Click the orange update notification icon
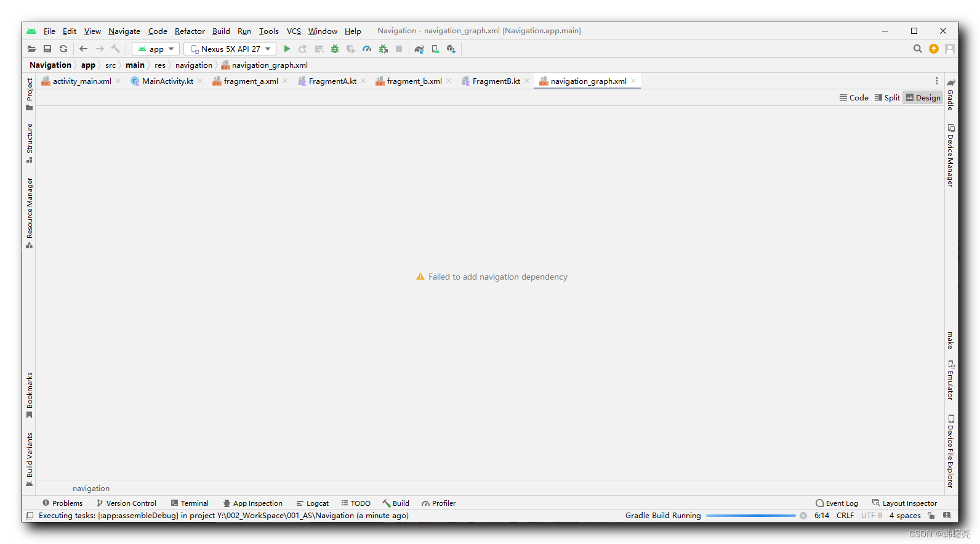This screenshot has width=980, height=544. tap(934, 49)
